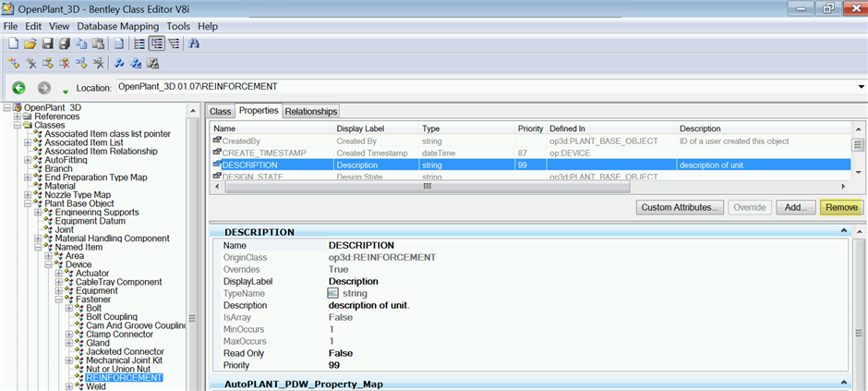The image size is (868, 391).
Task: Click the Defined In column header
Action: [x=611, y=128]
